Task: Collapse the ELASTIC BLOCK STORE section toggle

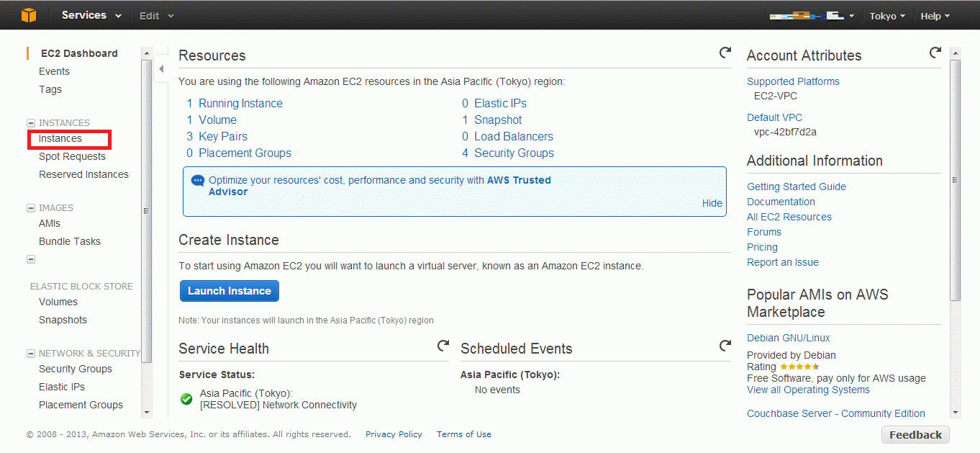Action: (31, 259)
